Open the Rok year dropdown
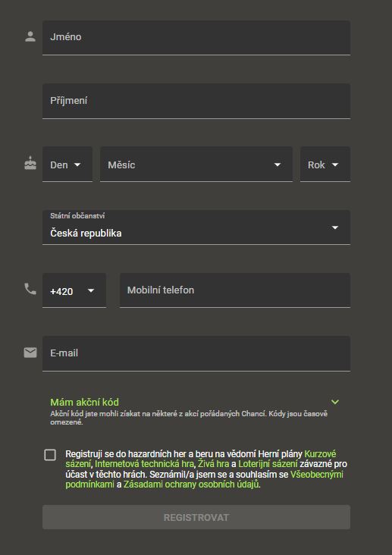The height and width of the screenshot is (555, 392). tap(325, 165)
